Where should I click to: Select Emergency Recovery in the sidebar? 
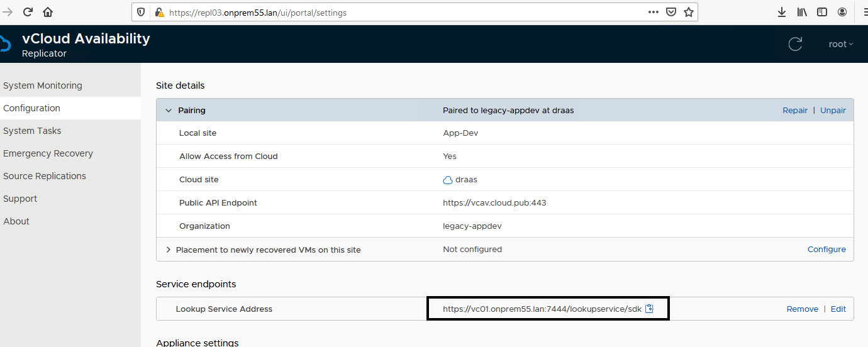point(48,153)
